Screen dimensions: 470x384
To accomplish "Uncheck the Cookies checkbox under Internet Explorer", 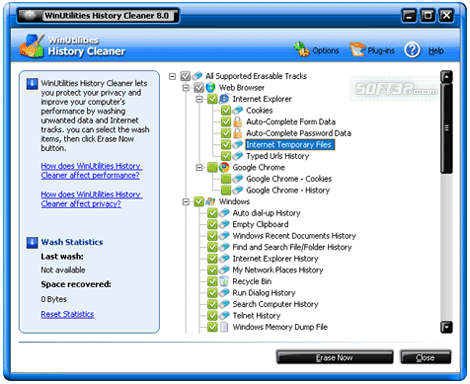I will [x=226, y=110].
